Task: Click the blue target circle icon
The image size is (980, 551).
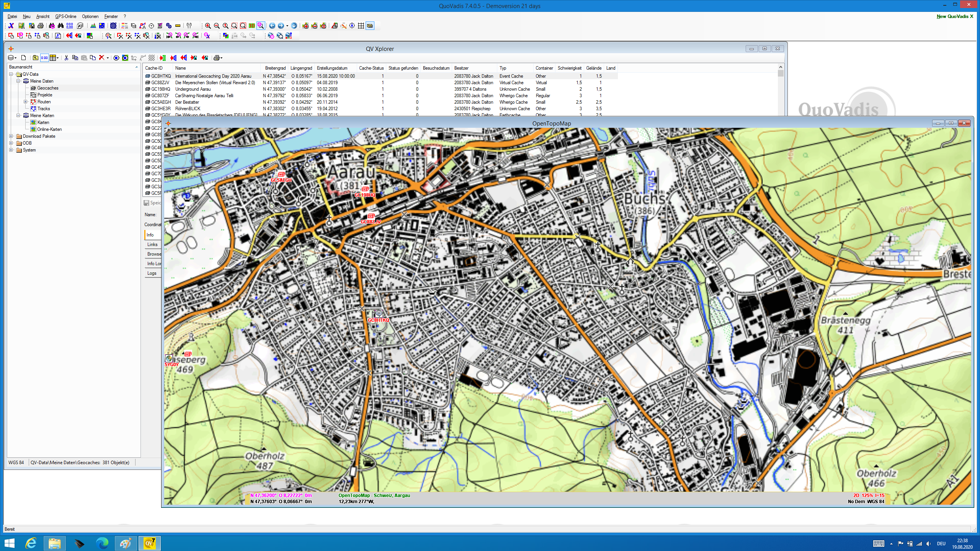Action: click(x=113, y=26)
